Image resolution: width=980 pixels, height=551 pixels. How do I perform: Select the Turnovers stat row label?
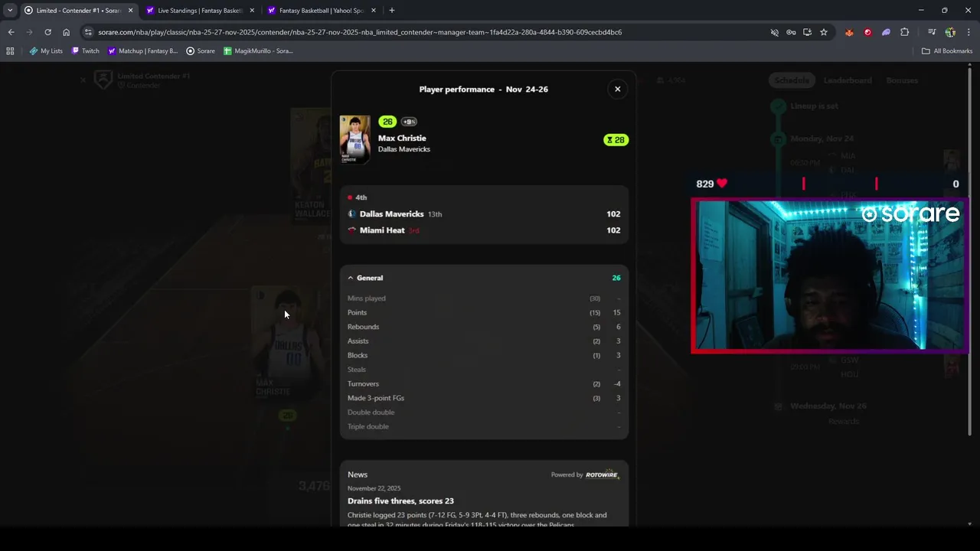(x=363, y=384)
